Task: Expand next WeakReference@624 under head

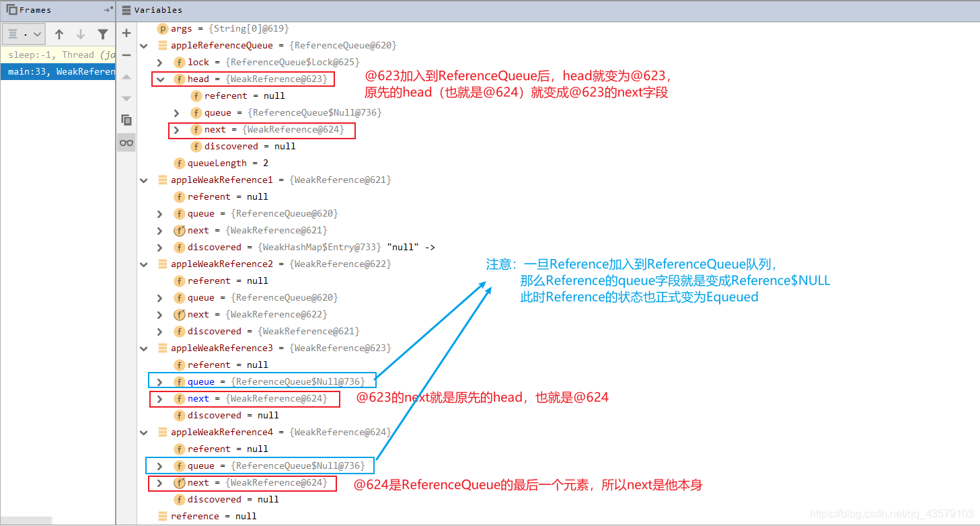Action: pos(177,130)
